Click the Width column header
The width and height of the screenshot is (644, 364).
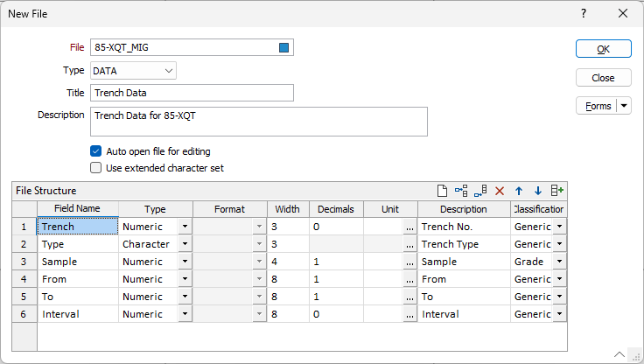coord(288,209)
